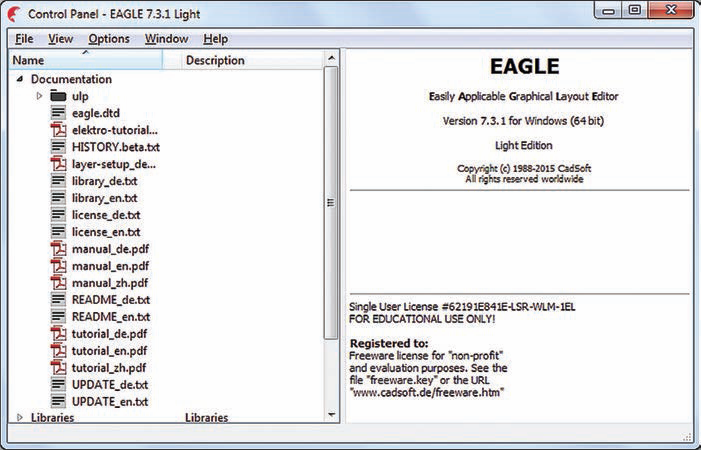
Task: Close the Control Panel window
Action: pos(670,11)
